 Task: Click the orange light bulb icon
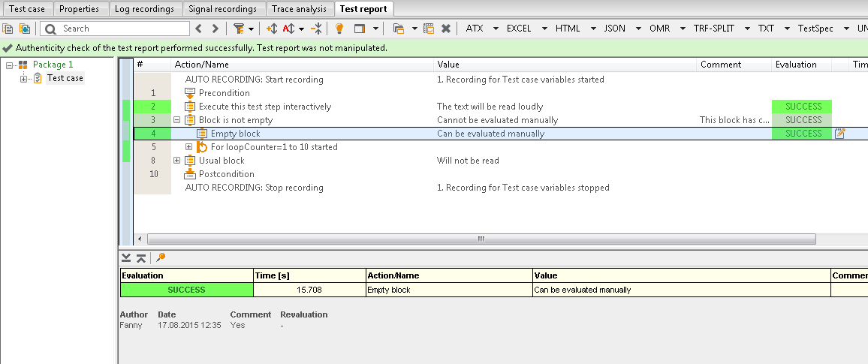(x=340, y=29)
